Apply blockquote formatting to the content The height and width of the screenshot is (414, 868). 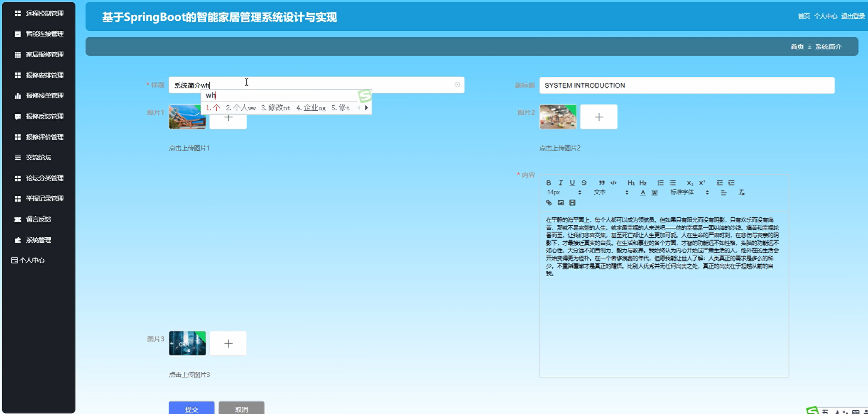(602, 183)
